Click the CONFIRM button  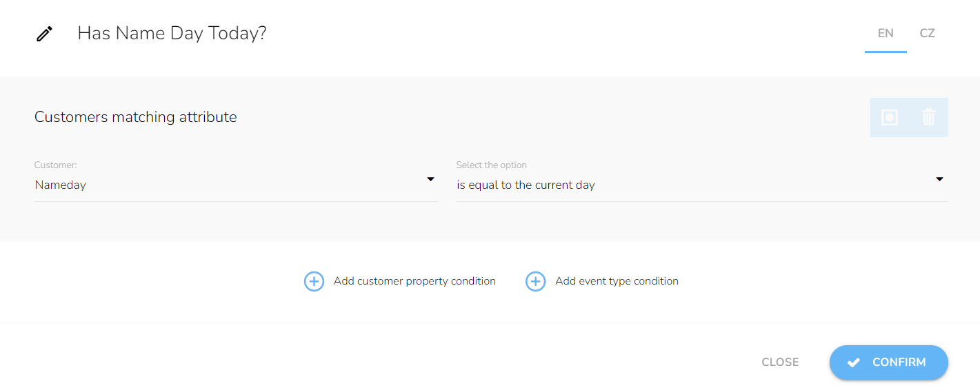click(889, 362)
